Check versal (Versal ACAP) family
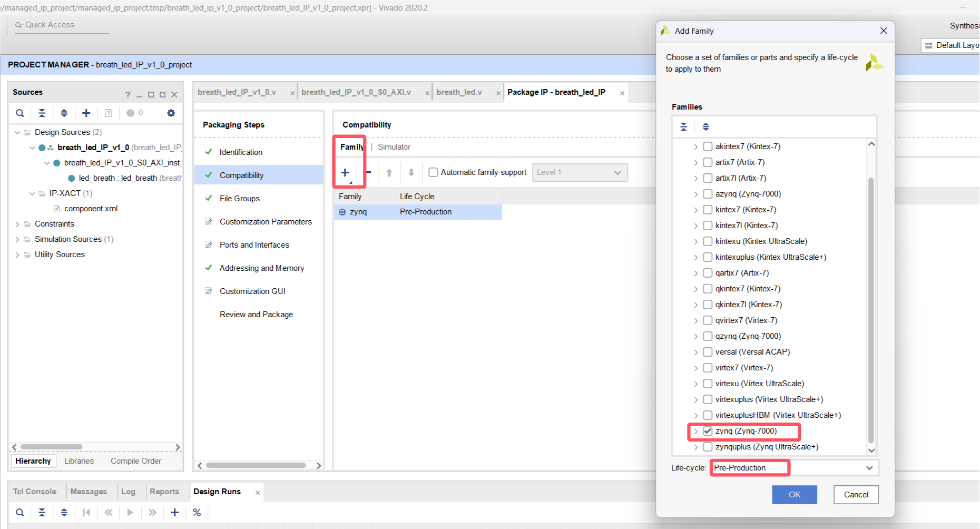This screenshot has width=980, height=529. pos(708,352)
